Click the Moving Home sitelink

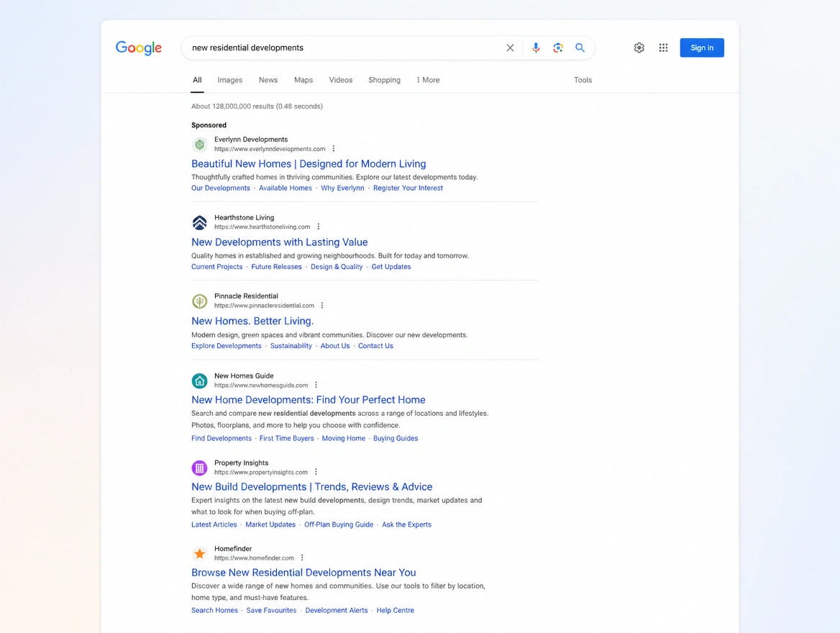click(x=343, y=439)
